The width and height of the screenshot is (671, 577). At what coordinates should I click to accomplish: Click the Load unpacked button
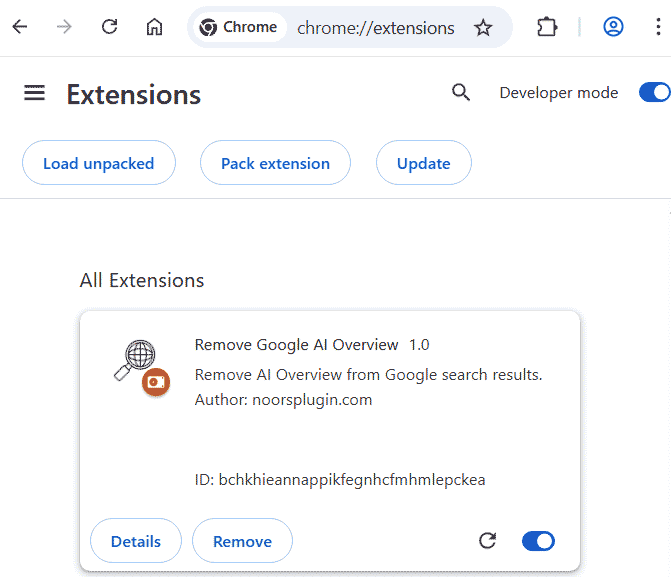click(99, 163)
